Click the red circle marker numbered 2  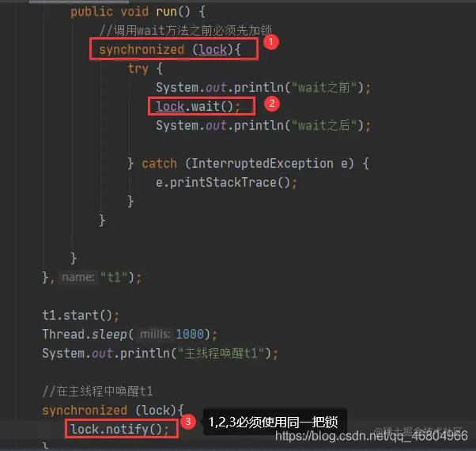point(272,104)
